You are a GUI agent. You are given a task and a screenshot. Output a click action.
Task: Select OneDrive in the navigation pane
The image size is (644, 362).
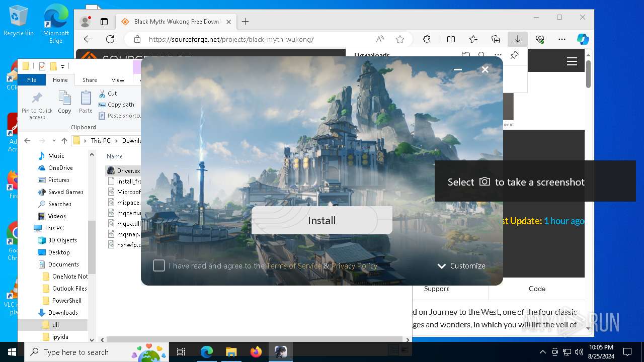60,168
